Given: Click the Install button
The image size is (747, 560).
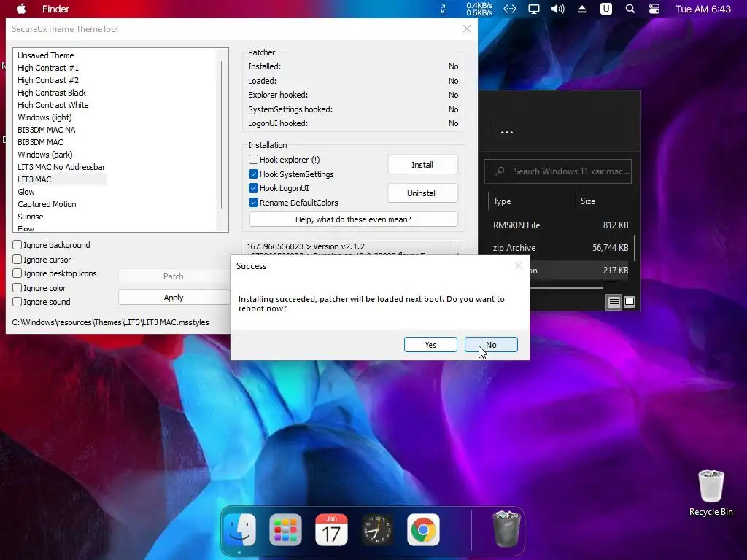Looking at the screenshot, I should coord(422,165).
